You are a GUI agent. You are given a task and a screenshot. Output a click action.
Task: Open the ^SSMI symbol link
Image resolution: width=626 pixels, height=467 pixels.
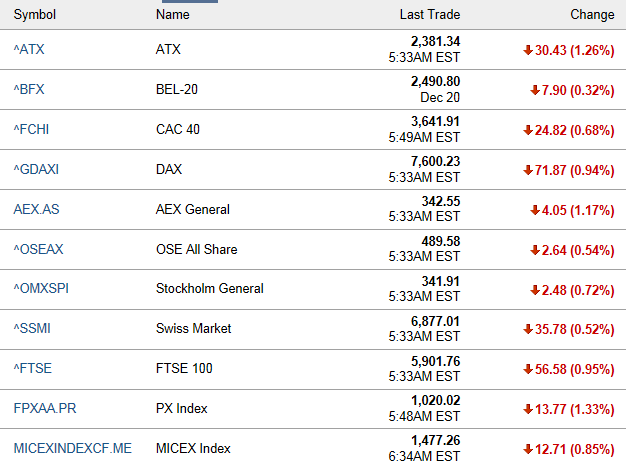[32, 328]
